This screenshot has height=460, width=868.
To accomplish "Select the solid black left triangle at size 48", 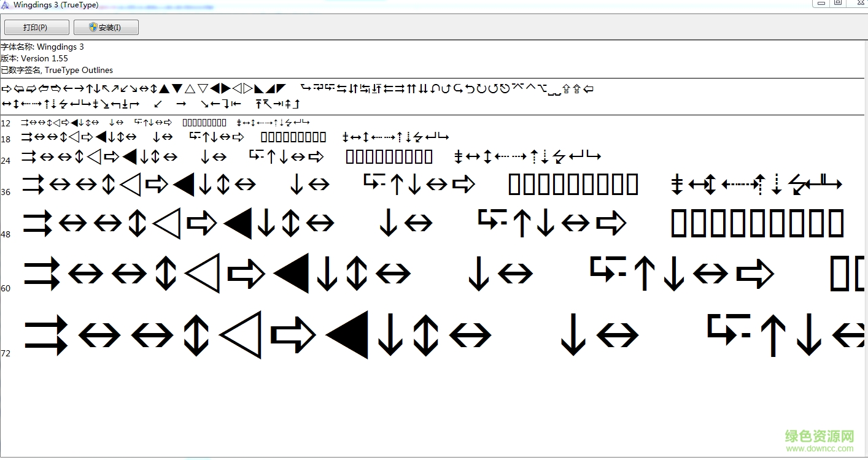I will coord(237,223).
